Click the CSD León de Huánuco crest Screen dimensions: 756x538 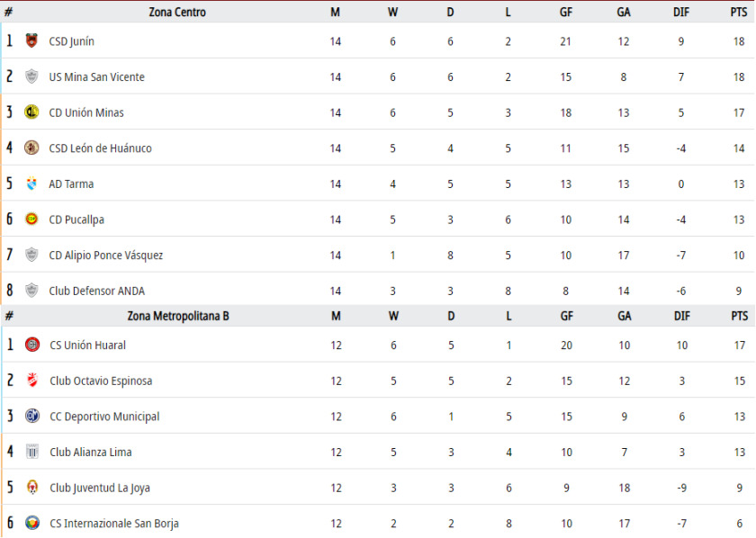[x=31, y=148]
